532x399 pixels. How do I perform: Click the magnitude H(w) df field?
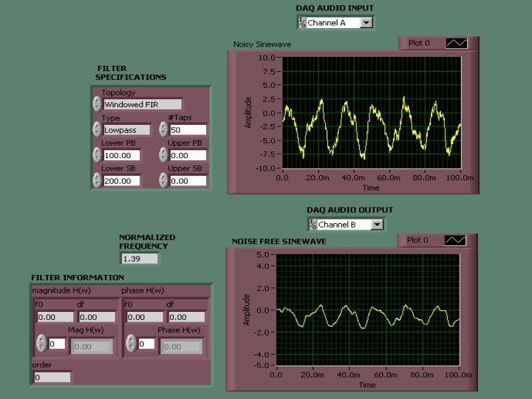coord(97,317)
